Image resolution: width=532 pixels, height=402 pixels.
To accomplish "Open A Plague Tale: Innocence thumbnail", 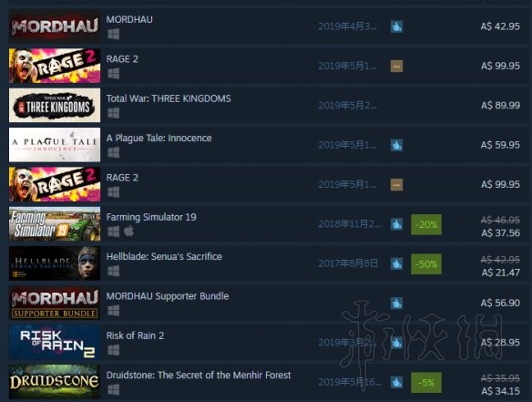I will pyautogui.click(x=55, y=145).
